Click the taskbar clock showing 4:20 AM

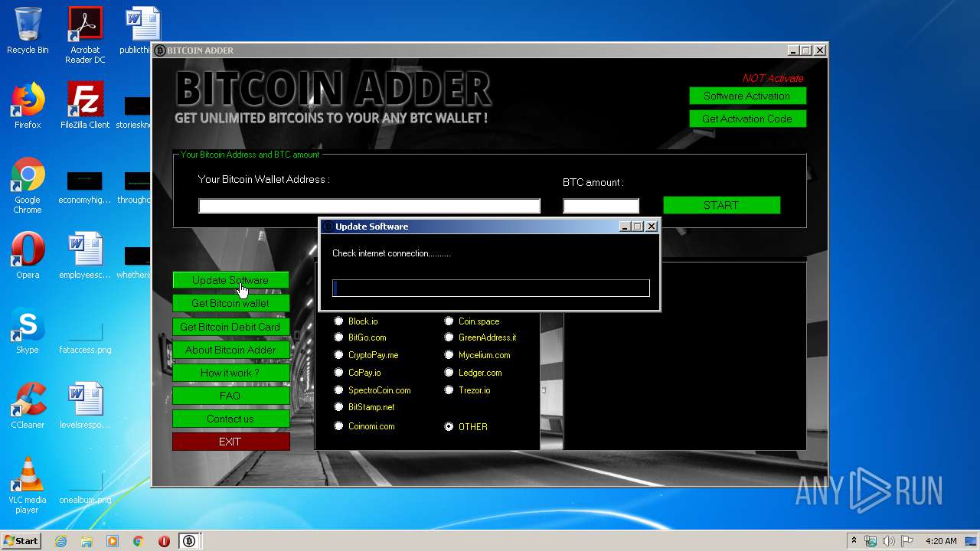(941, 541)
